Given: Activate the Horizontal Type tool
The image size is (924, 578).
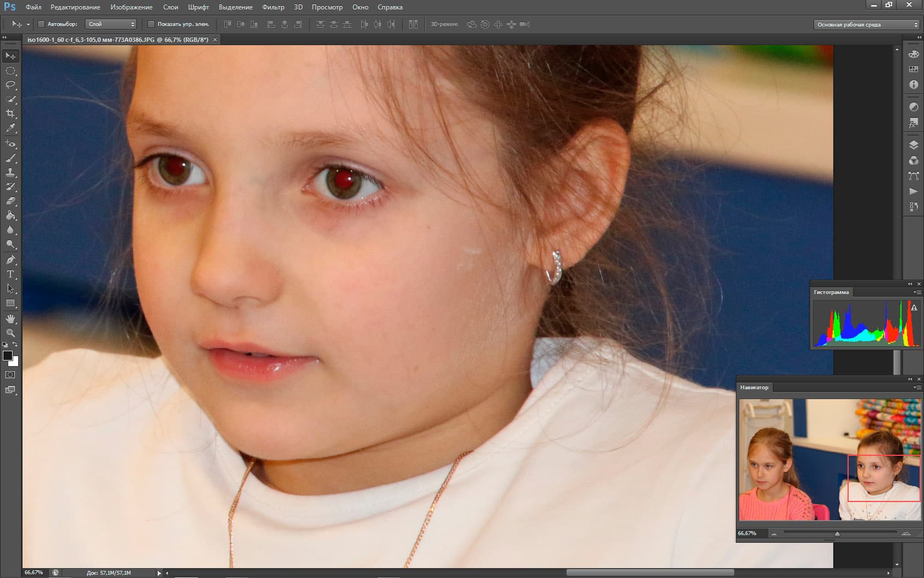Looking at the screenshot, I should click(x=10, y=274).
